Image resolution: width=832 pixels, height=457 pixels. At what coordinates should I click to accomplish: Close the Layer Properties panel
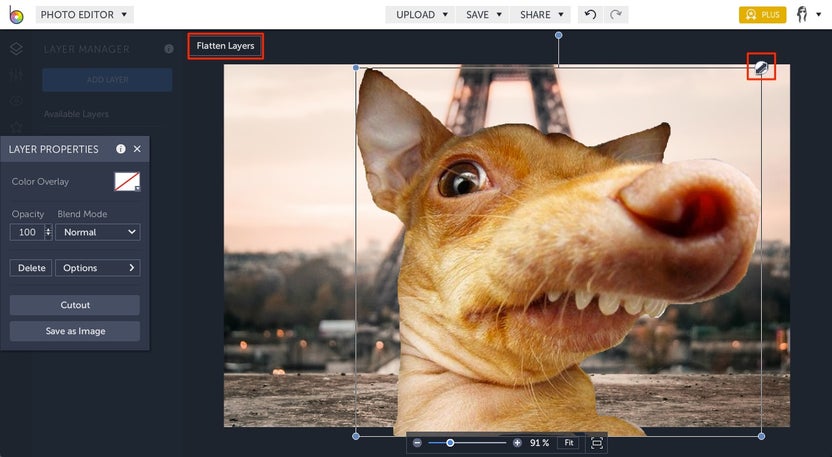pos(137,149)
